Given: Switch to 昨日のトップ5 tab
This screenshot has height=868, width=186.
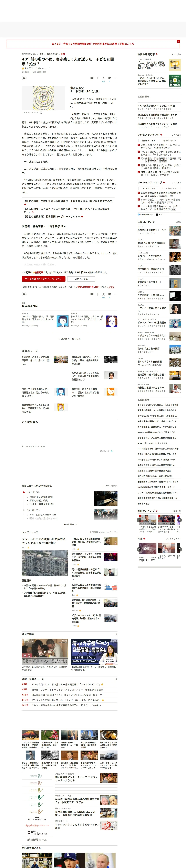Looking at the screenshot, I should [170, 140].
